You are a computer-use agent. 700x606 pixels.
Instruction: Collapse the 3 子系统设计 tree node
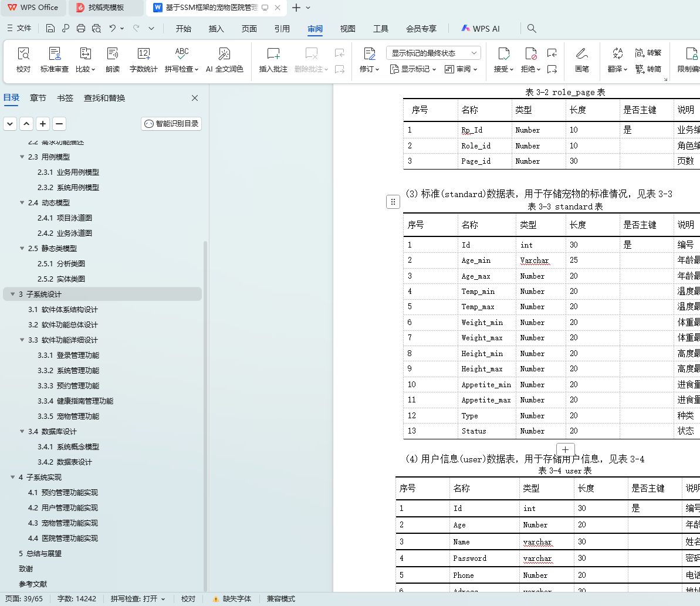(12, 294)
